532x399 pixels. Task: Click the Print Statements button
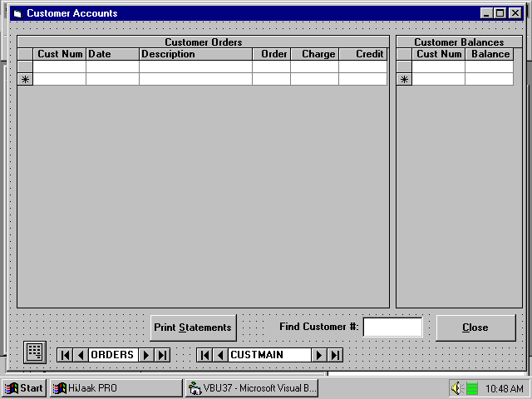[193, 328]
